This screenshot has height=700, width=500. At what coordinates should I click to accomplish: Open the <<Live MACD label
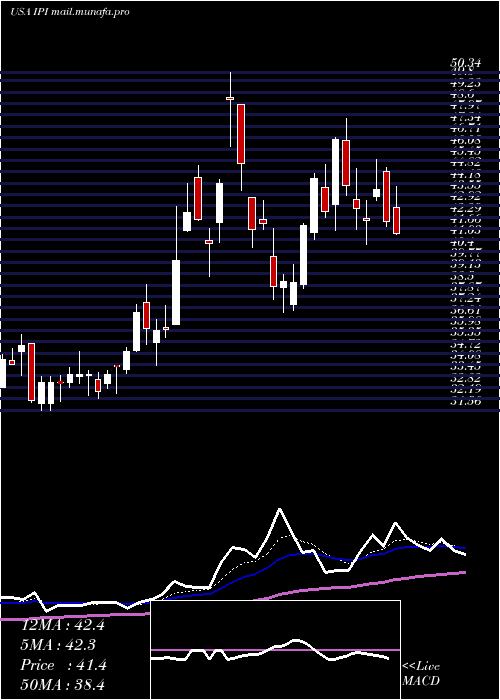[x=421, y=674]
